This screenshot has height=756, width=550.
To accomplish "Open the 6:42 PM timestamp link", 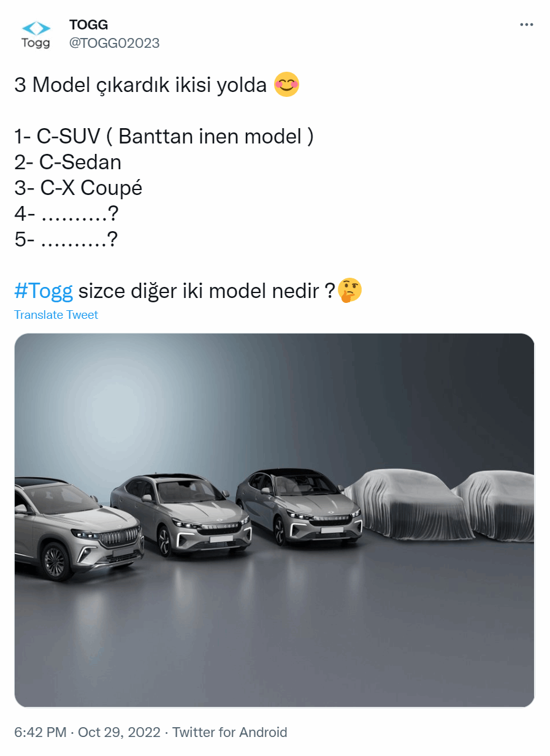I will (40, 732).
